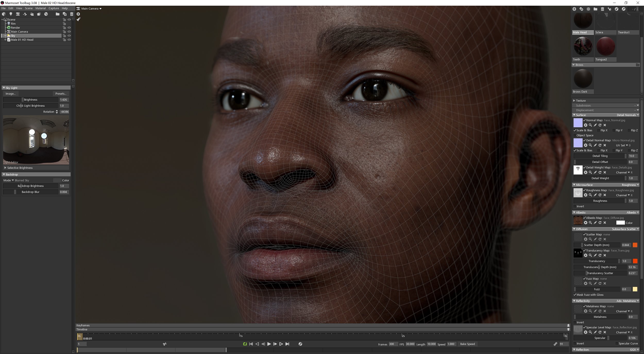Click scissors icon in timeline bar
The height and width of the screenshot is (354, 644).
165,344
